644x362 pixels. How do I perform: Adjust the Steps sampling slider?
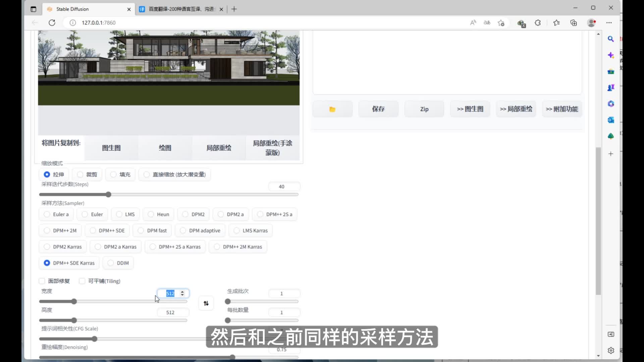pos(108,195)
